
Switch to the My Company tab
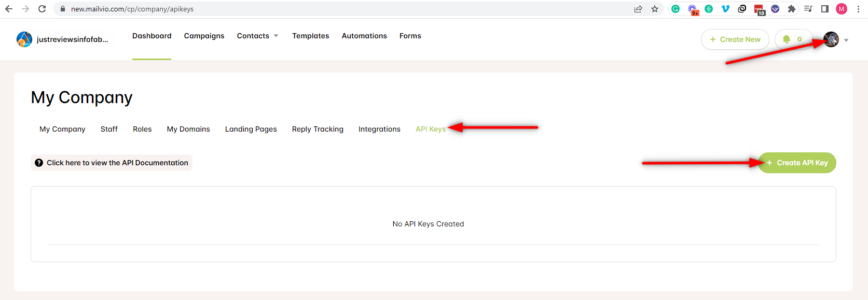pos(62,129)
